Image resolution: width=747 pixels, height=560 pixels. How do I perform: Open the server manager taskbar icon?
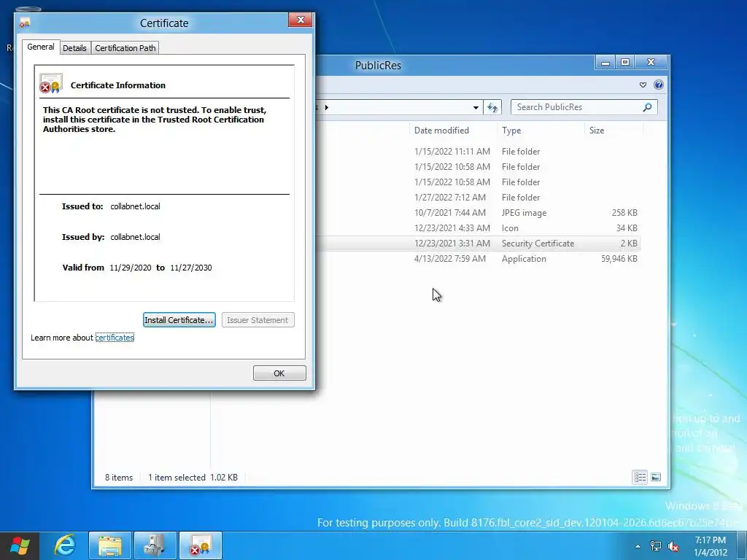tap(155, 545)
